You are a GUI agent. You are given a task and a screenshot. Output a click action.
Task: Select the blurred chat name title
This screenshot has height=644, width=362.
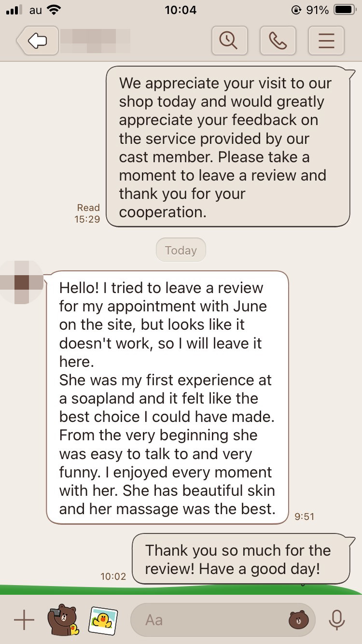pyautogui.click(x=95, y=41)
